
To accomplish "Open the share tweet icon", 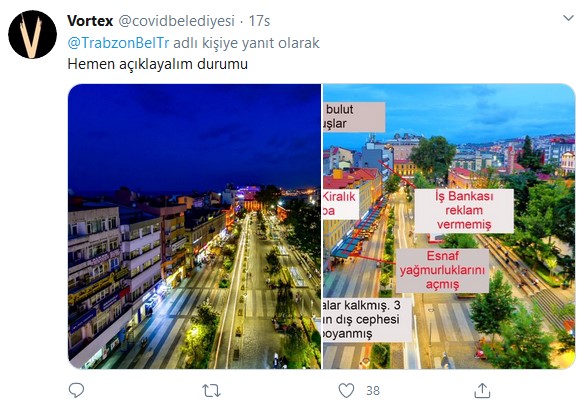I will click(482, 390).
